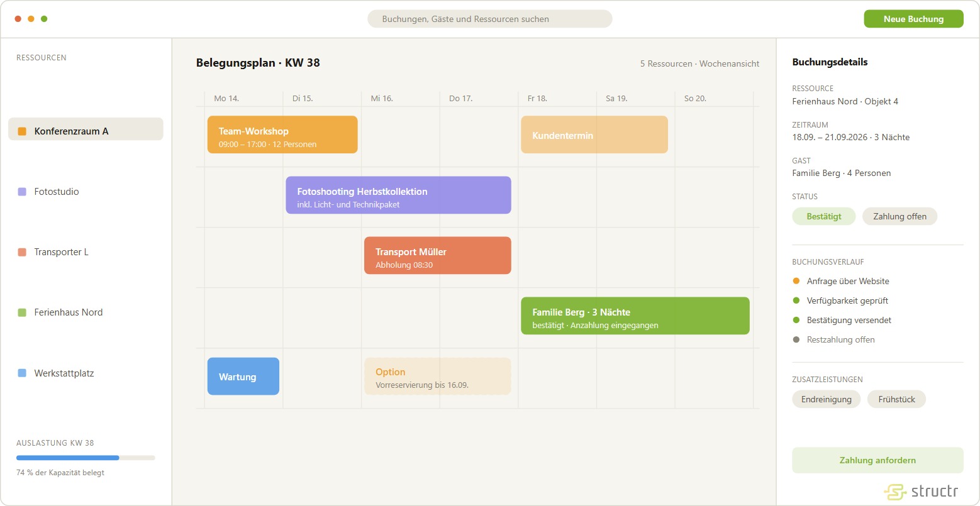Click the green dot beside Bestätigung versendet
This screenshot has width=980, height=506.
tap(796, 320)
